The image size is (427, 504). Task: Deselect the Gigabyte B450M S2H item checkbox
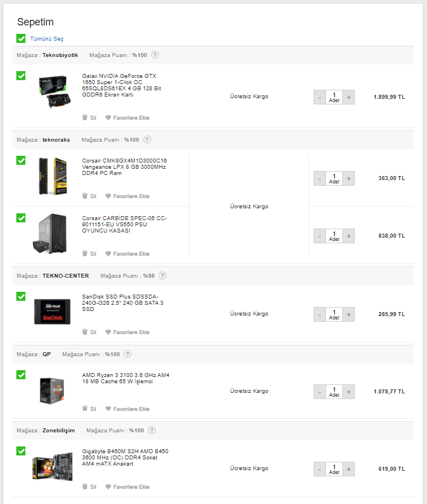point(21,451)
